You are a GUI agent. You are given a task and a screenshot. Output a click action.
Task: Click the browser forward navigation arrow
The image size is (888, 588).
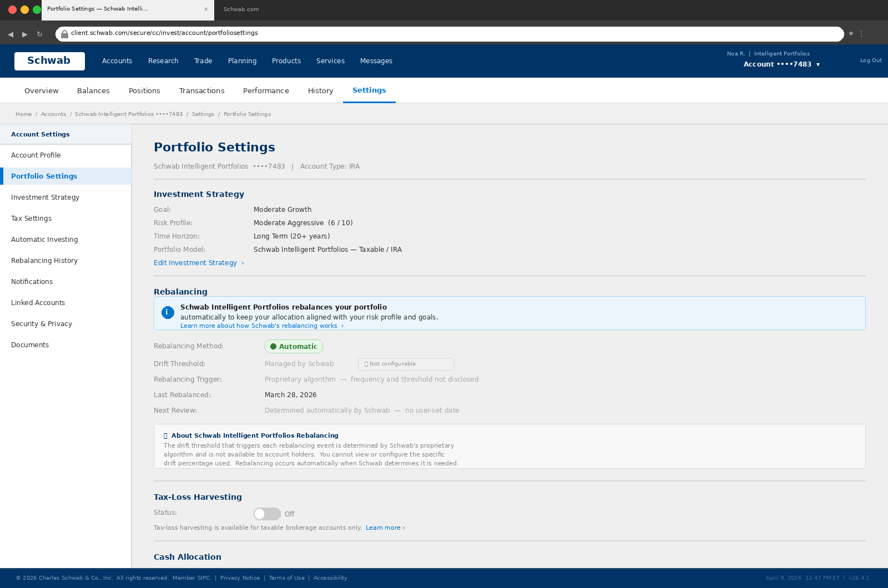pyautogui.click(x=24, y=33)
